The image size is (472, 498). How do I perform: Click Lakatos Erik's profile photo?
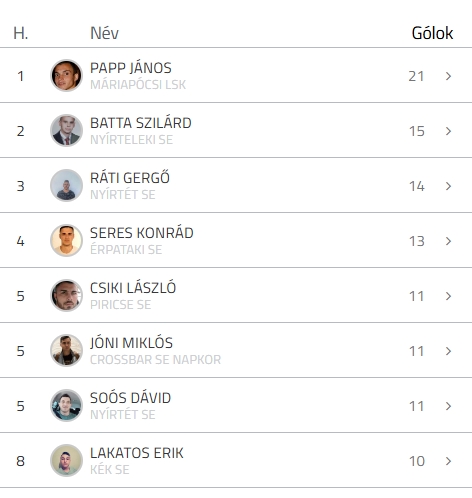pos(66,461)
